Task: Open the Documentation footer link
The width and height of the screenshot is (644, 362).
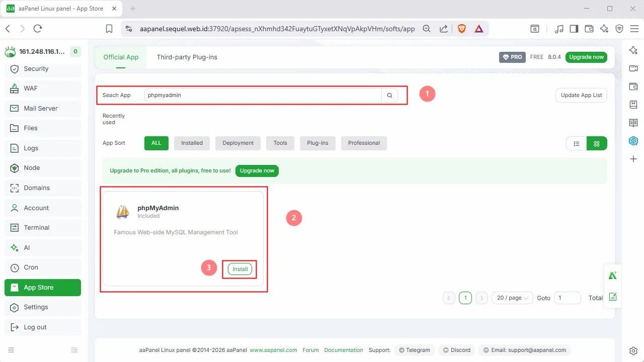Action: [344, 350]
